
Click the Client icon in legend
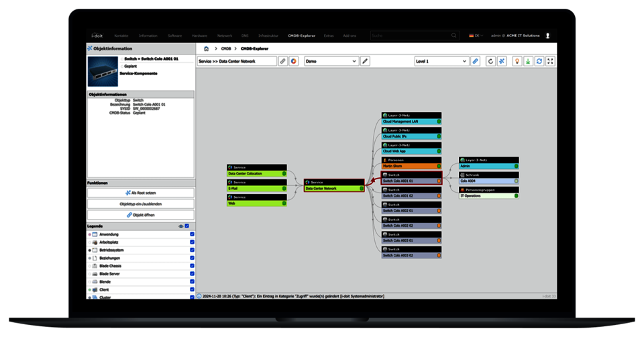click(x=95, y=290)
